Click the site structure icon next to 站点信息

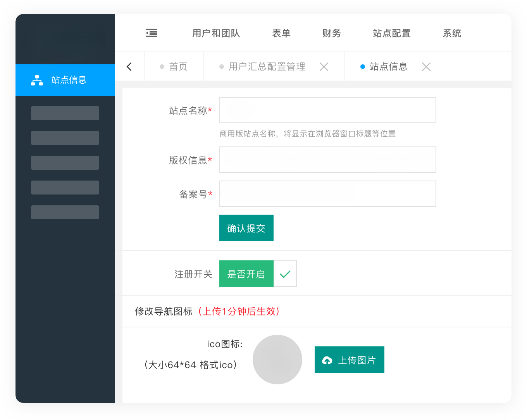click(37, 80)
